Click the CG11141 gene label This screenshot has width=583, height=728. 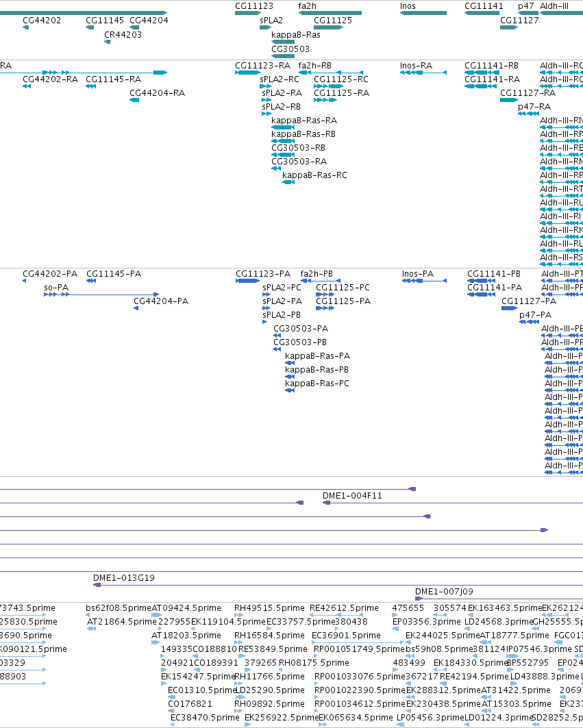coord(484,6)
